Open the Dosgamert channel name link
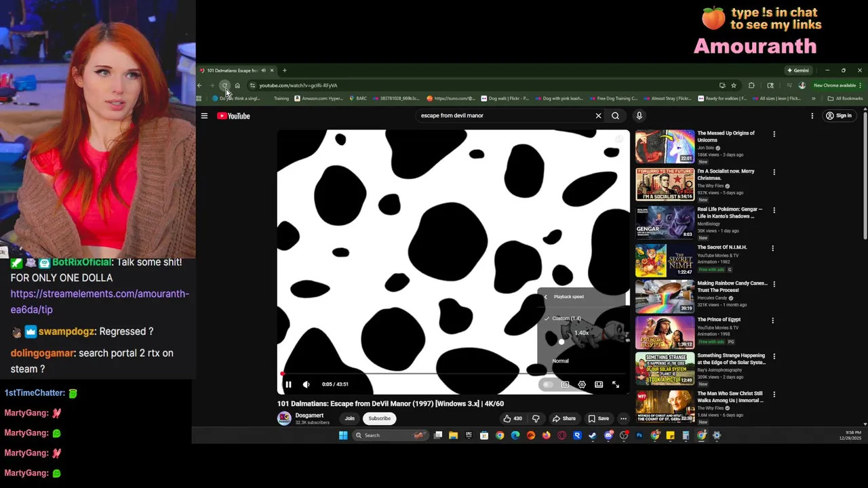The image size is (868, 488). pos(309,415)
